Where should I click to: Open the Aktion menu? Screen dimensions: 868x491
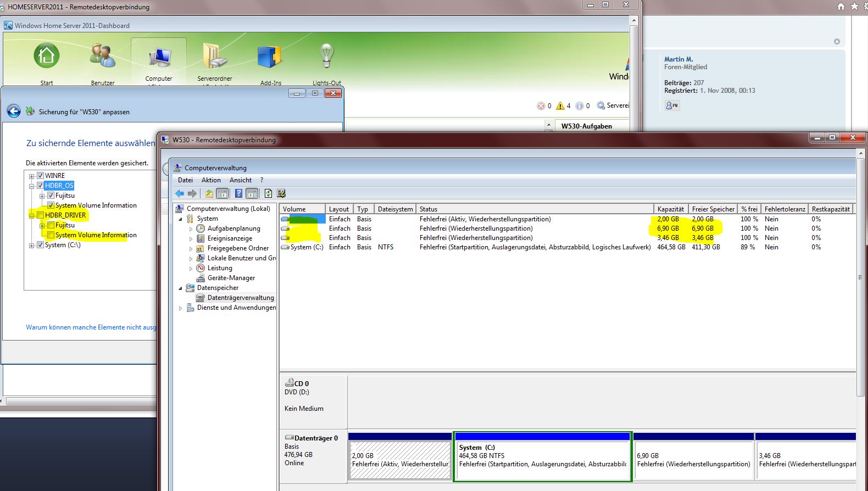[x=211, y=180]
